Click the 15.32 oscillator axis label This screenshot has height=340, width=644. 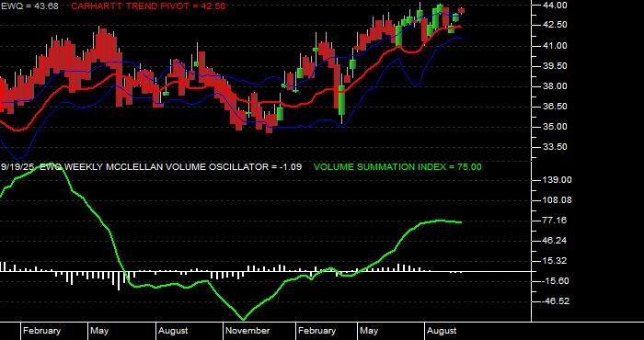pos(555,261)
